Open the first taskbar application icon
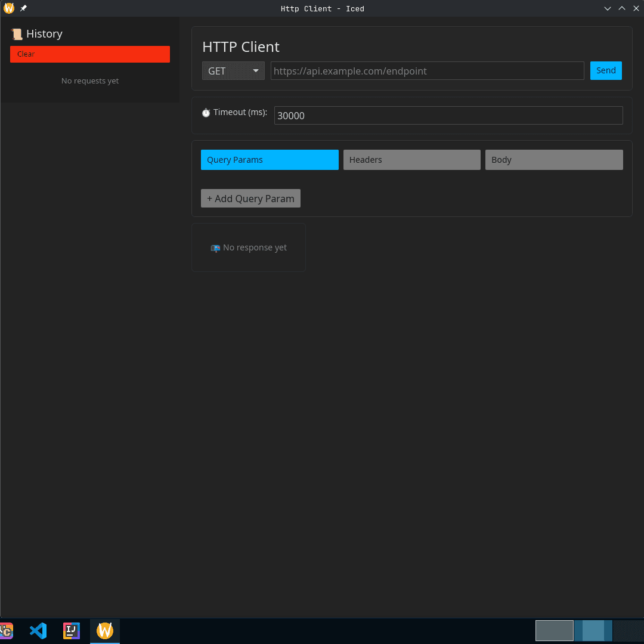Screen dimensions: 644x644 7,630
